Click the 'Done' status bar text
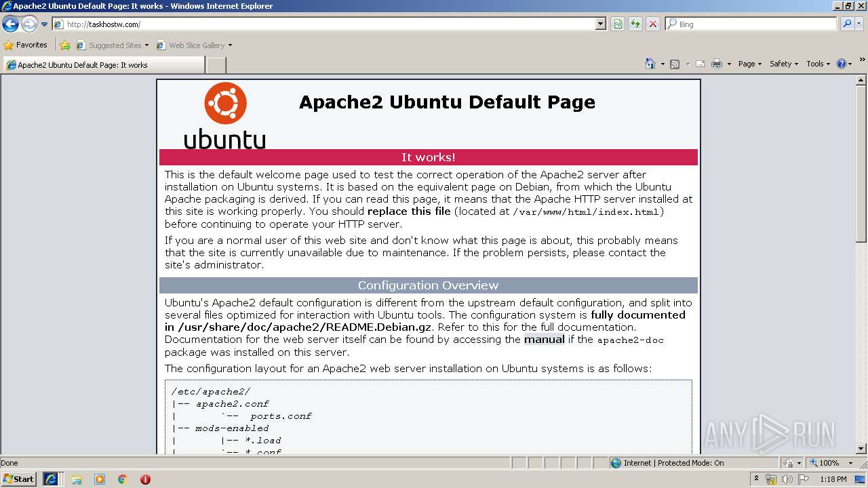Image resolution: width=868 pixels, height=488 pixels. [9, 463]
